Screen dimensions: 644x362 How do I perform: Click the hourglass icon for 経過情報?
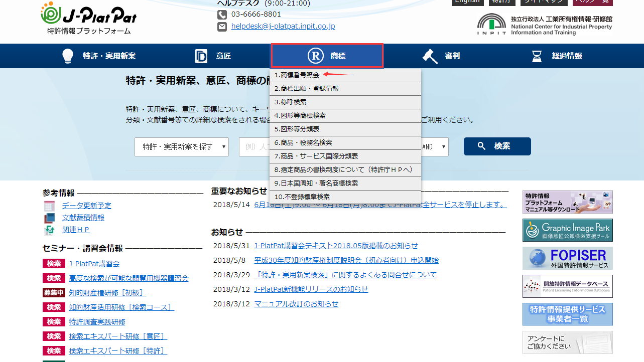point(537,56)
